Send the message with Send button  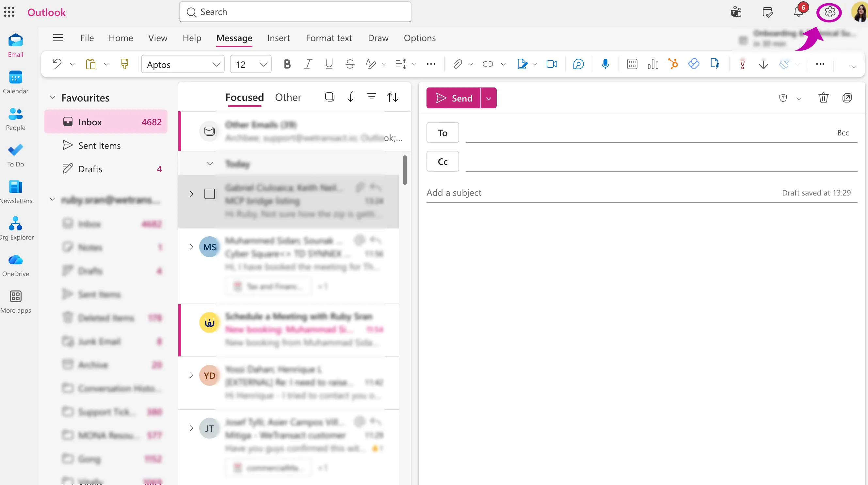454,98
